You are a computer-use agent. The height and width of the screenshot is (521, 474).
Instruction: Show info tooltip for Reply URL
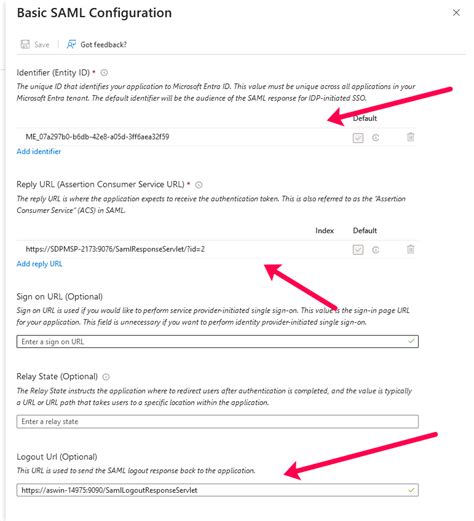point(199,185)
